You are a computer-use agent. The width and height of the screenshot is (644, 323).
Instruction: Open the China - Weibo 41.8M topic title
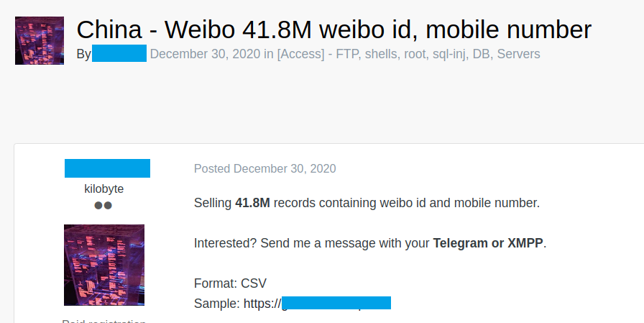pyautogui.click(x=333, y=29)
